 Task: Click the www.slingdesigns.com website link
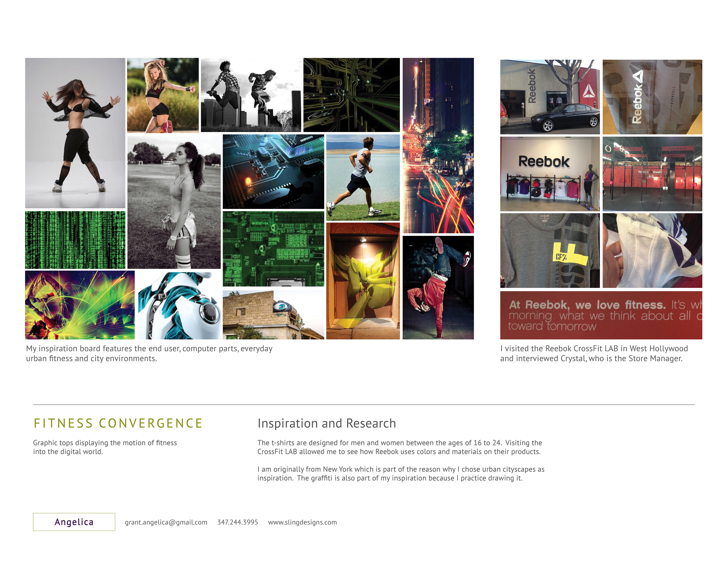(302, 522)
